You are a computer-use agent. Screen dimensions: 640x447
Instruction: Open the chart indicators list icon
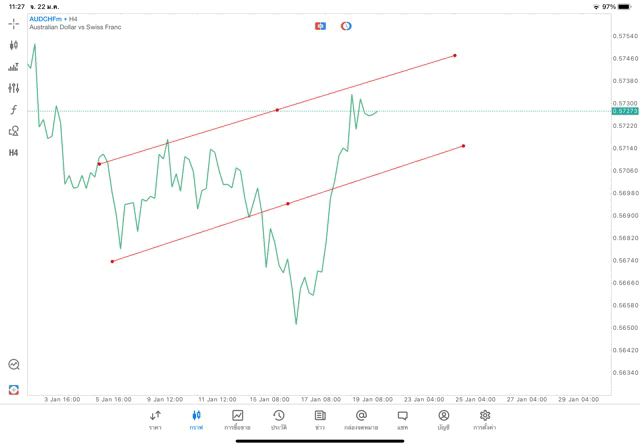[14, 67]
